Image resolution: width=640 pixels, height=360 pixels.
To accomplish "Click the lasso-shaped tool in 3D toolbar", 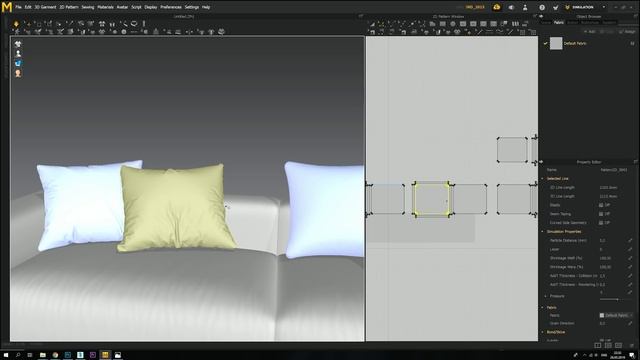I will (134, 24).
